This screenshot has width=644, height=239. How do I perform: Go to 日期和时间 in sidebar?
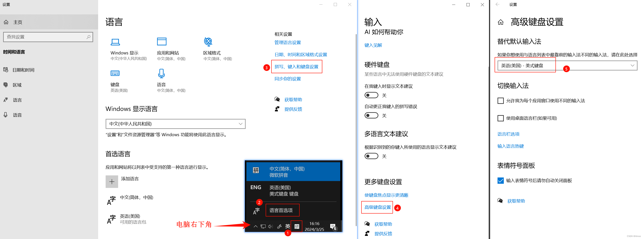[x=24, y=70]
